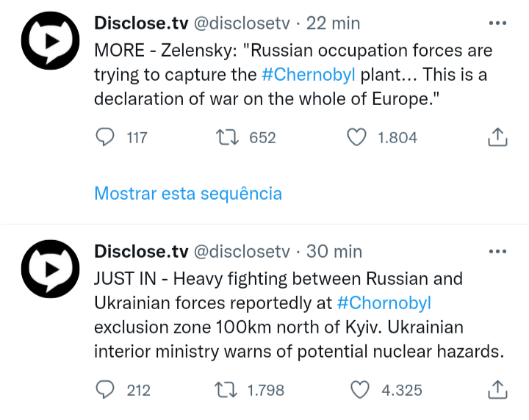Open more options for the 30 min tweet

(497, 252)
